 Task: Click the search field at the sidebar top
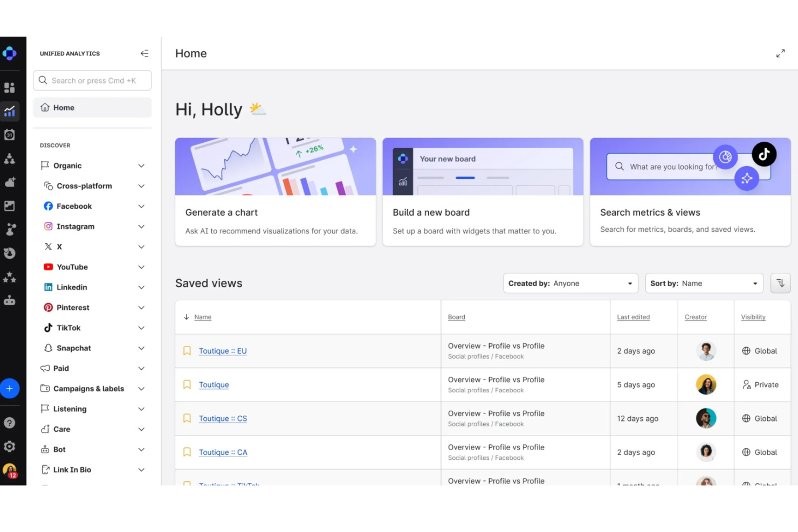coord(92,80)
